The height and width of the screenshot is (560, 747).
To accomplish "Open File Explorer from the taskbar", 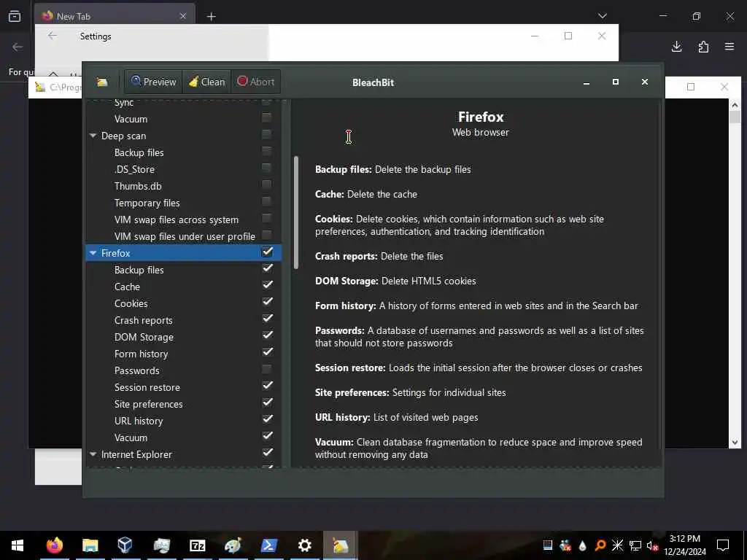I will click(90, 545).
